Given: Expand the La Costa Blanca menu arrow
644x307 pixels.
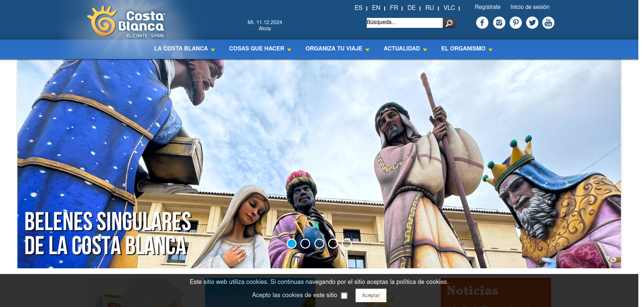Looking at the screenshot, I should [x=213, y=50].
